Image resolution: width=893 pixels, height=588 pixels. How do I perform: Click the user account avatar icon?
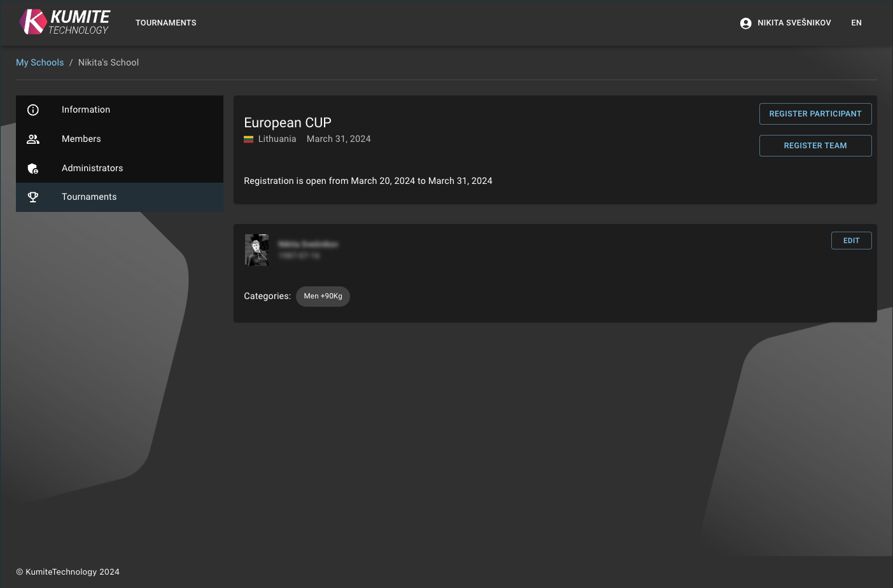745,23
